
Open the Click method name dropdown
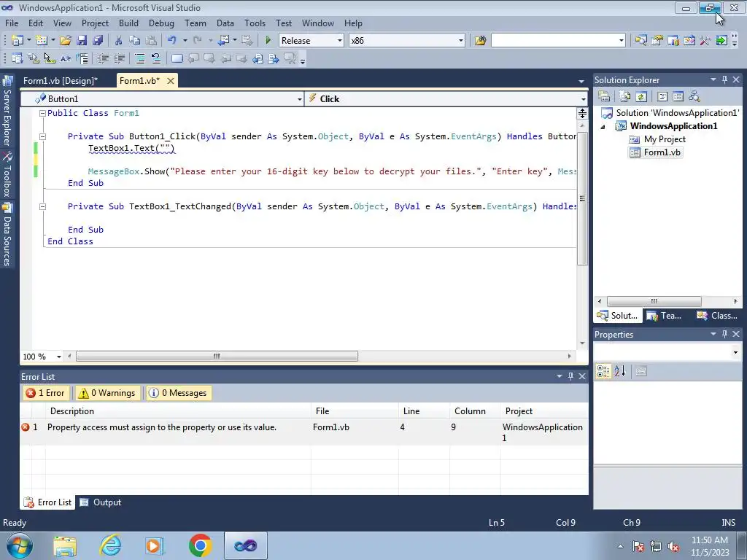click(x=583, y=99)
